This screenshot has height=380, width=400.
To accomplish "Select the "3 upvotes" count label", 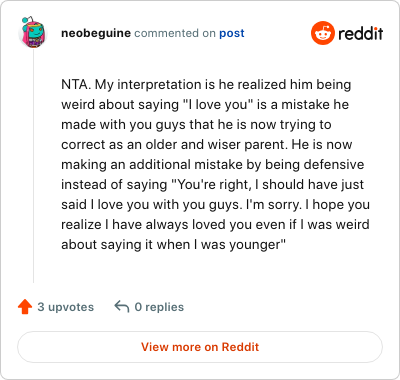I will (x=66, y=307).
